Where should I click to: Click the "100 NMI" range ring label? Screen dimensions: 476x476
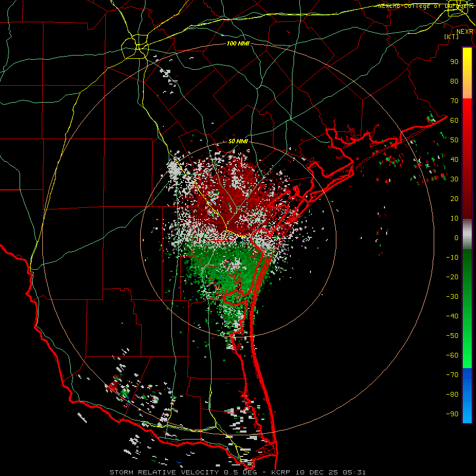pyautogui.click(x=238, y=43)
